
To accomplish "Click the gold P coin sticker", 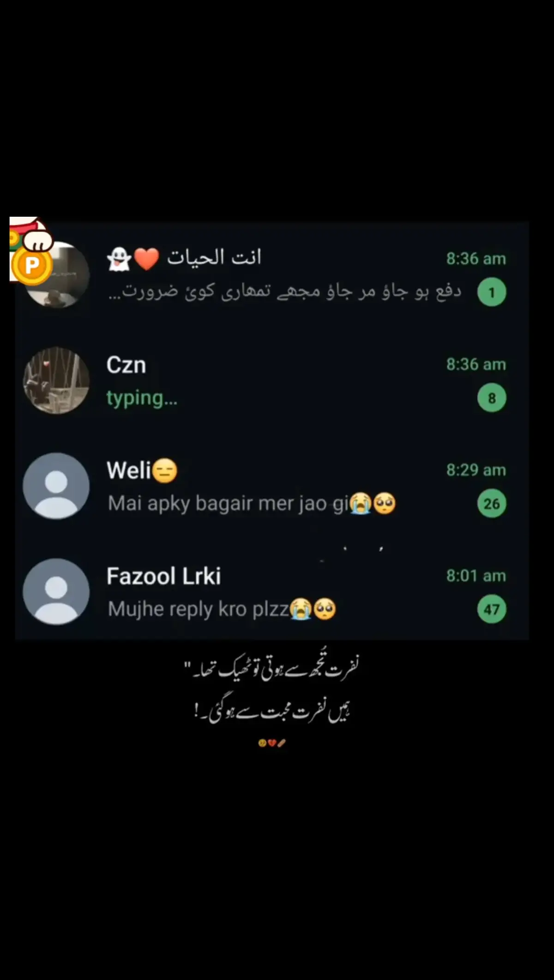I will (x=31, y=265).
